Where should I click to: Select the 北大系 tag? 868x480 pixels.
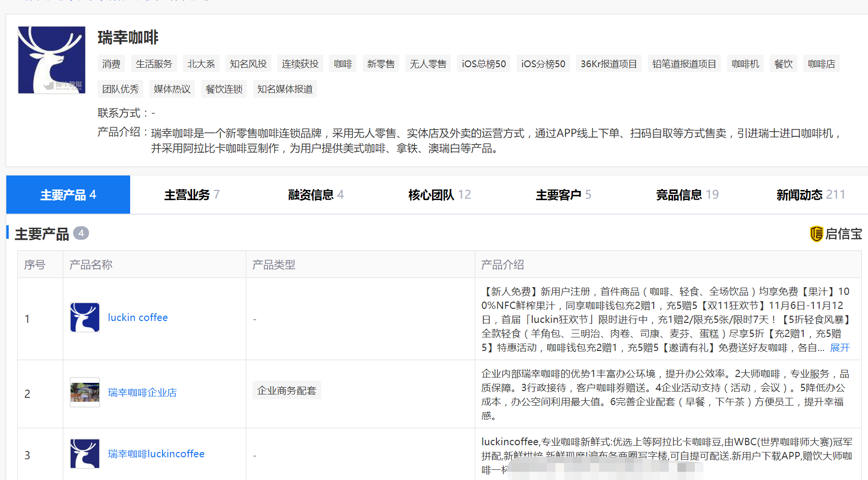[x=201, y=64]
